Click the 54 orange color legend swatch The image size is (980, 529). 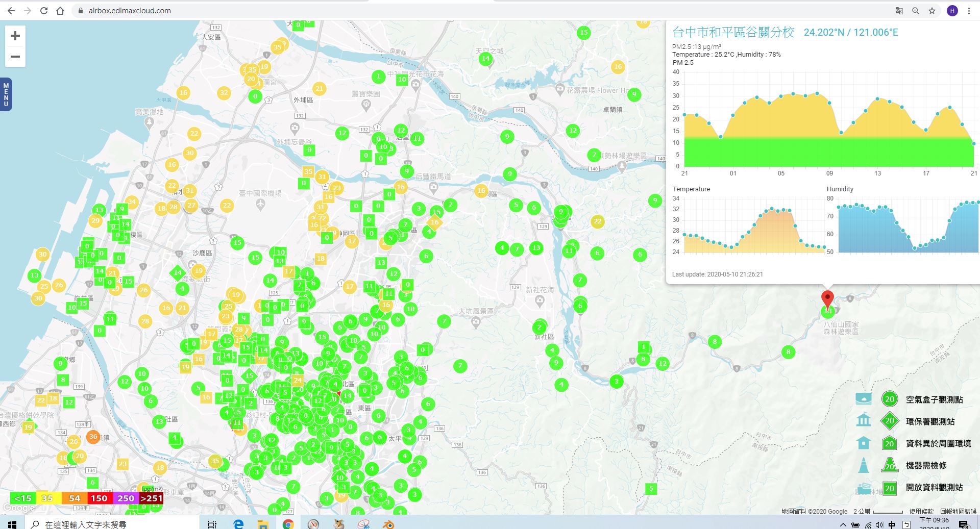tap(75, 498)
